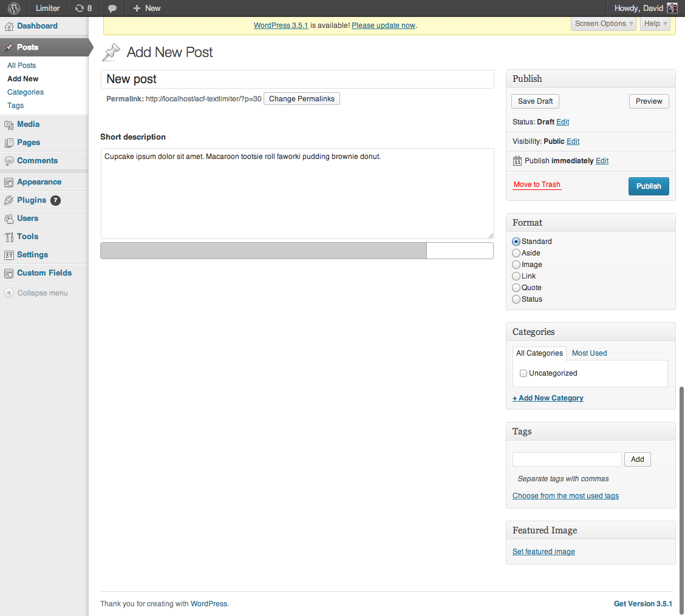Check the Uncategorized category box
The height and width of the screenshot is (616, 685).
(523, 373)
